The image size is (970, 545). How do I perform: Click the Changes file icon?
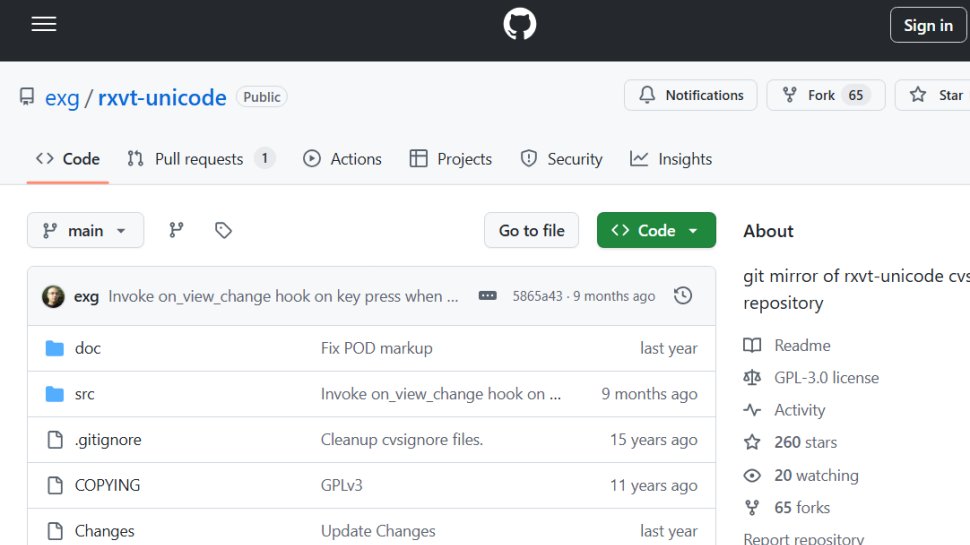55,531
